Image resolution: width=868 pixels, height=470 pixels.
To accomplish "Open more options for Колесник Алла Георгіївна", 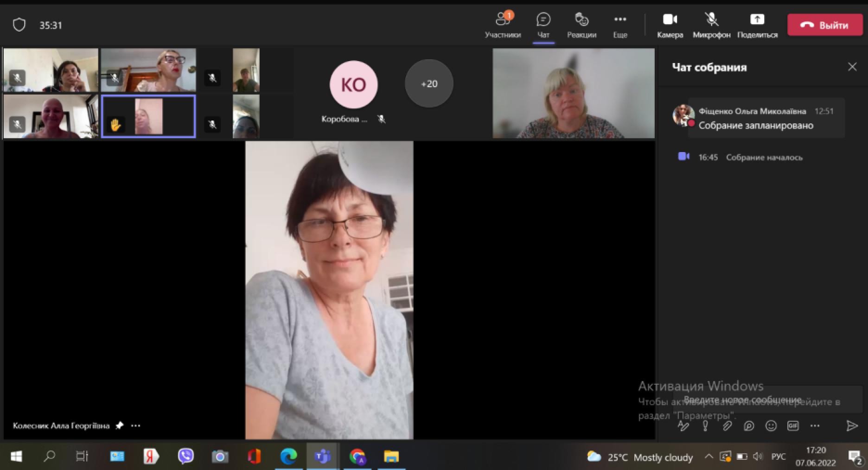I will 135,426.
